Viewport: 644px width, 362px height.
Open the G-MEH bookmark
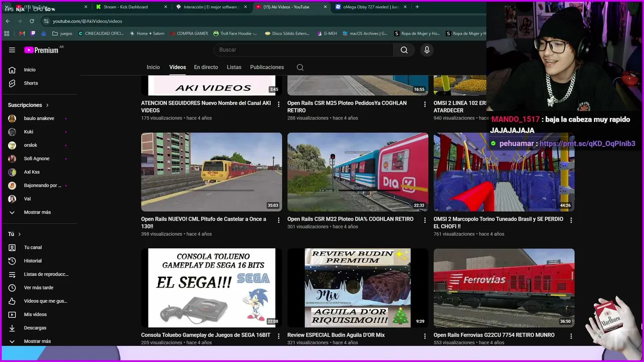[327, 34]
